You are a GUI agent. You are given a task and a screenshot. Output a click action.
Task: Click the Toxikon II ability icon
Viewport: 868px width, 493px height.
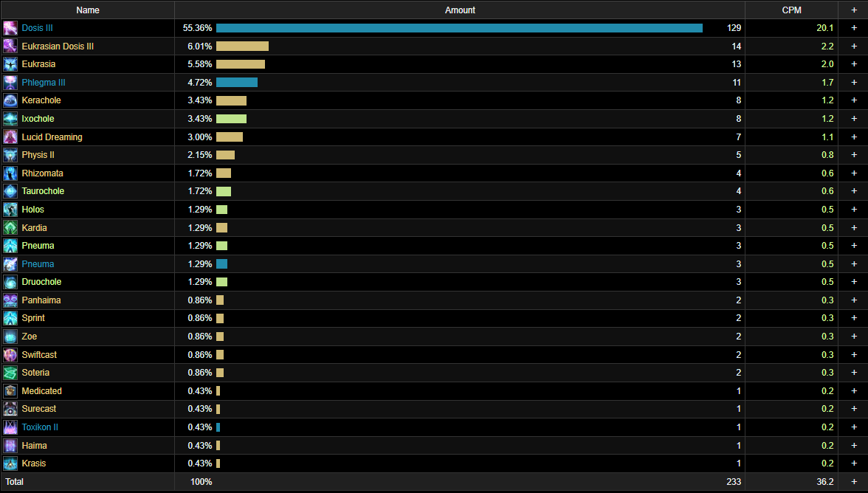click(x=10, y=427)
